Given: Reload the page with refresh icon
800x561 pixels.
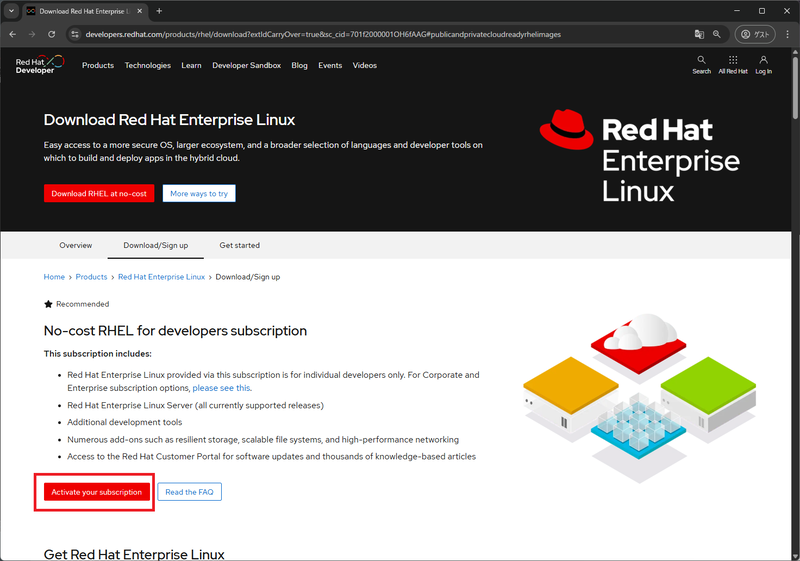Looking at the screenshot, I should tap(52, 34).
